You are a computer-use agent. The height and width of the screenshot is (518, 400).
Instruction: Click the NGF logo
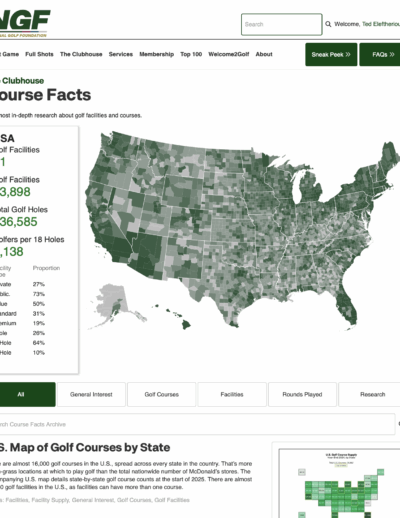[x=24, y=23]
